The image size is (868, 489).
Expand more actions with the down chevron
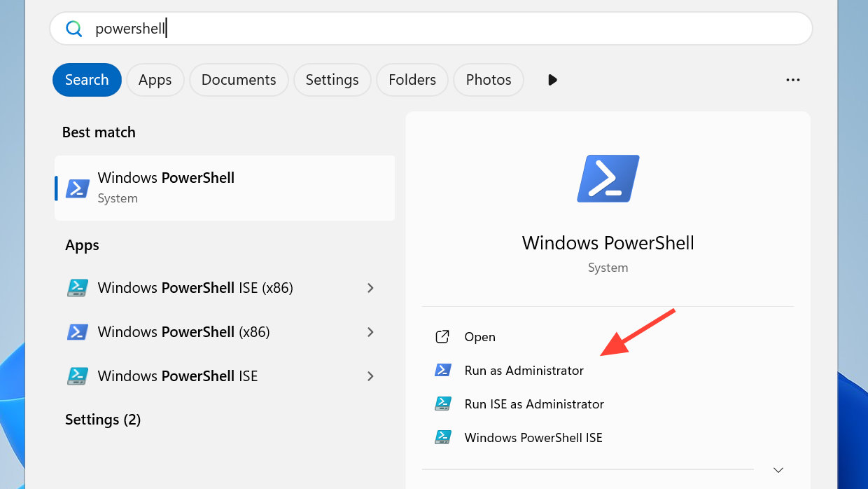pyautogui.click(x=778, y=469)
